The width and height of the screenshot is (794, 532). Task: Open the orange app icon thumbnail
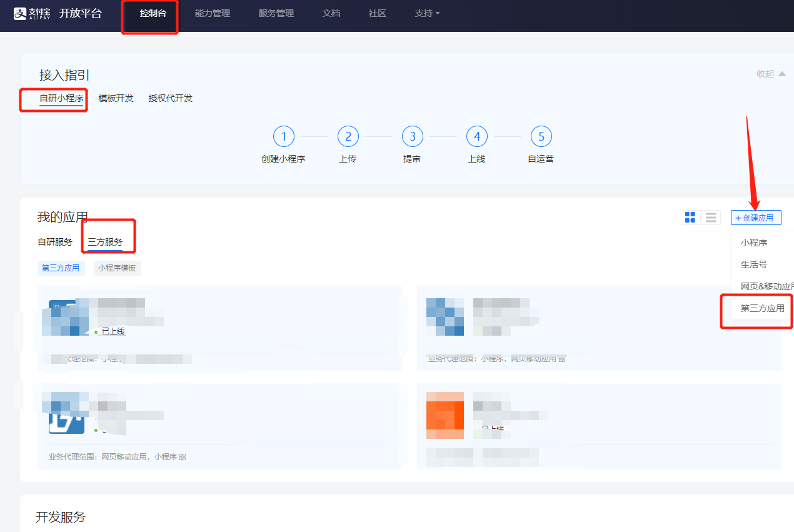click(x=445, y=416)
